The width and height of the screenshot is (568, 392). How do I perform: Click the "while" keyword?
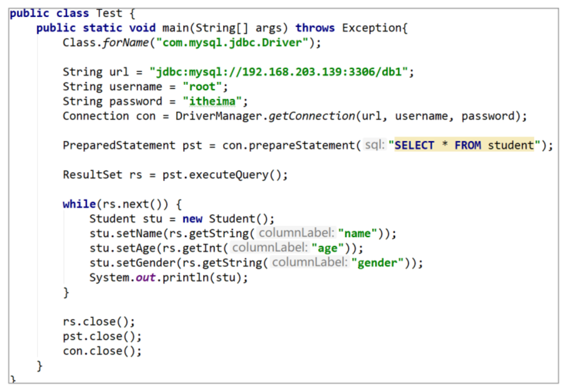[79, 204]
